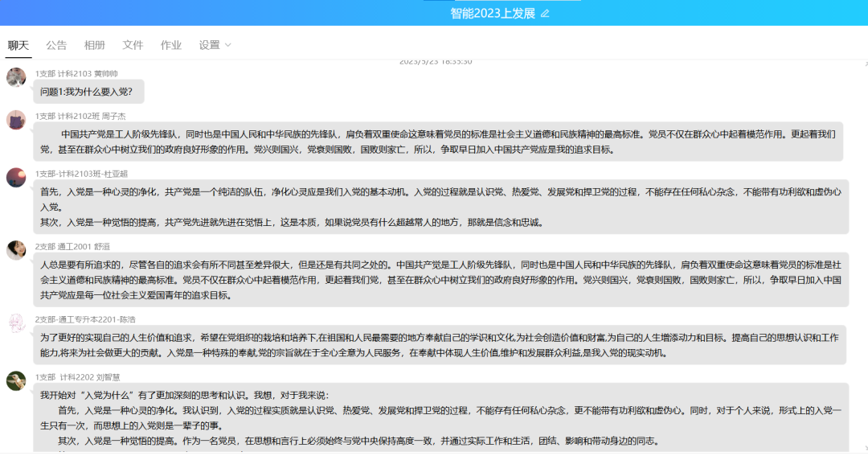The width and height of the screenshot is (868, 456).
Task: Expand the 设置 dropdown arrow
Action: coord(227,45)
